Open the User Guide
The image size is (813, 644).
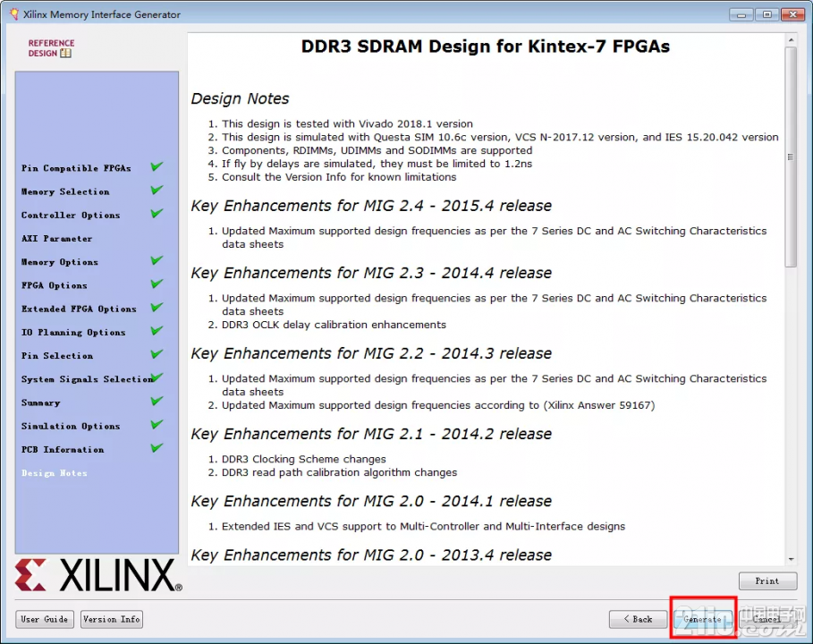(x=45, y=619)
